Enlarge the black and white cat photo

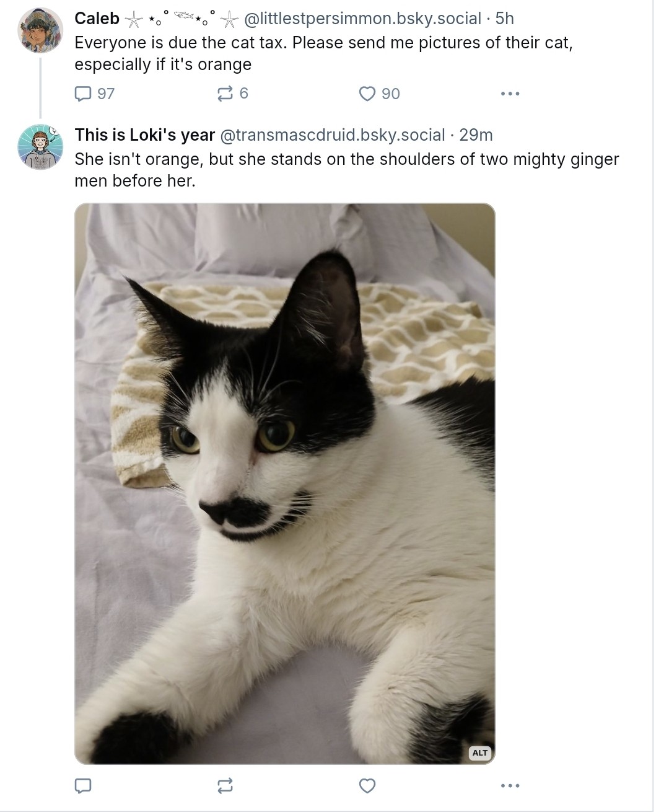(285, 483)
